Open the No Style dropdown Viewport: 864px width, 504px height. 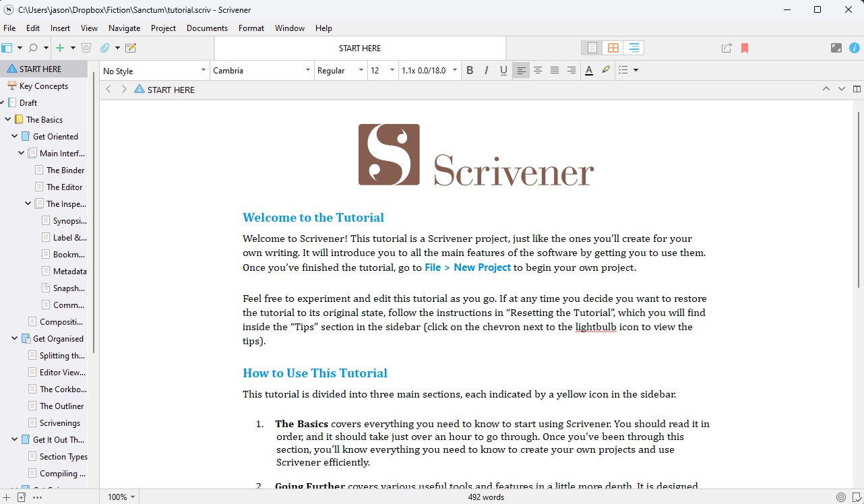pyautogui.click(x=154, y=70)
